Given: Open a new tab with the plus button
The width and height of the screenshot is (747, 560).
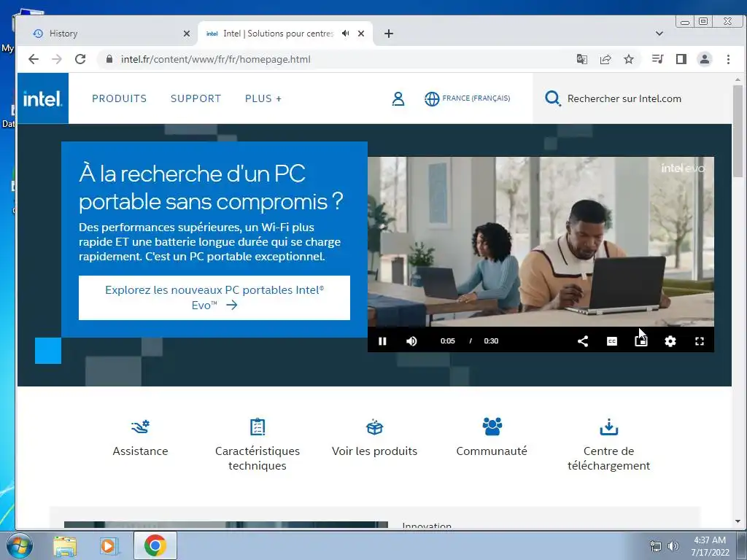Looking at the screenshot, I should coord(389,34).
